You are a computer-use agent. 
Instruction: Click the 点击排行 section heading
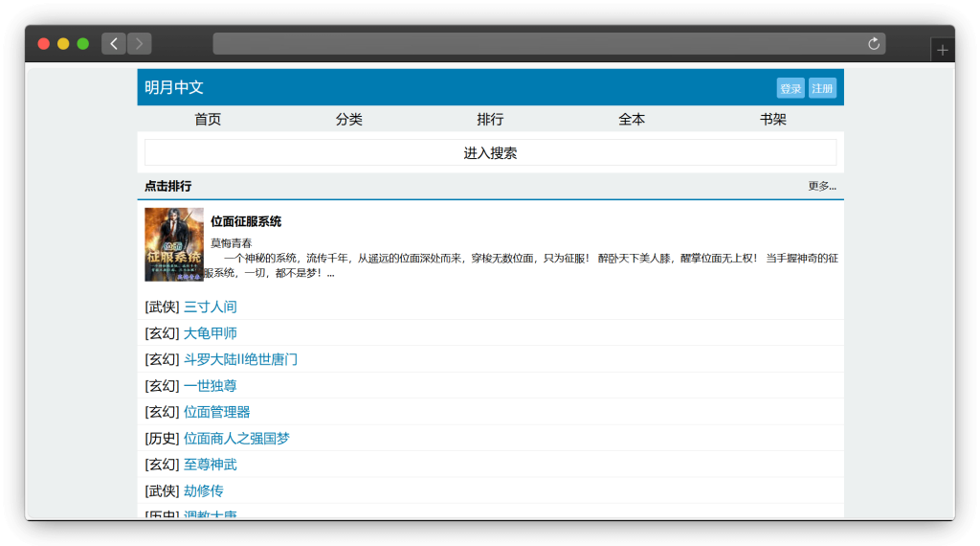(168, 186)
